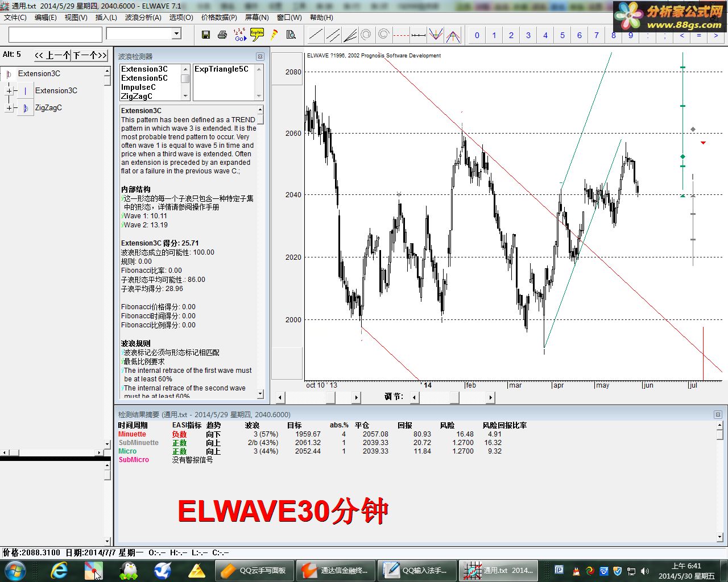The image size is (728, 582).
Task: Open the 窗口(W) menu
Action: tap(289, 18)
